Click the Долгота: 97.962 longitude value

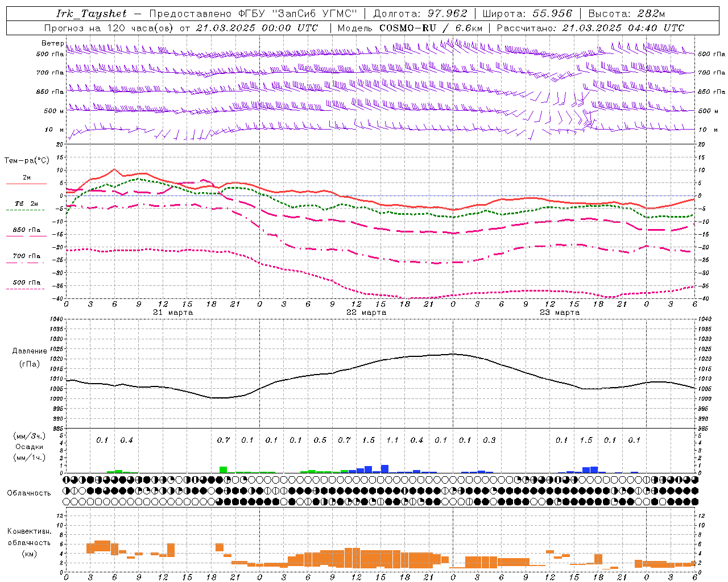(x=420, y=14)
